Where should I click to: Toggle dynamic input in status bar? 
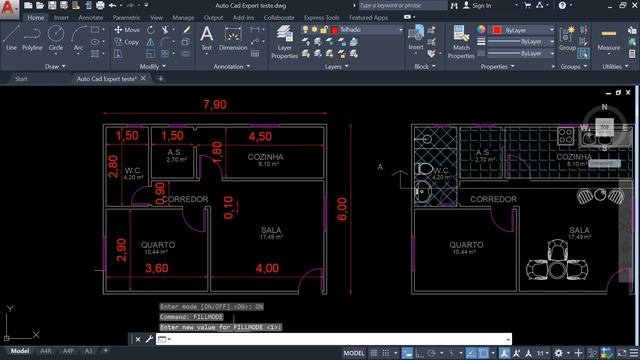pyautogui.click(x=407, y=353)
